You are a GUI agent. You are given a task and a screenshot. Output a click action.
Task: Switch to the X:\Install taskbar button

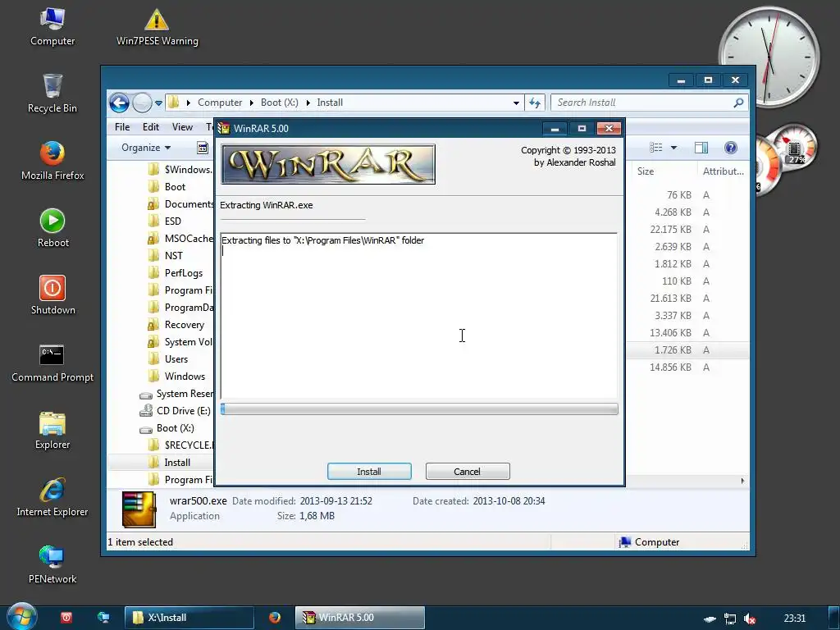point(189,618)
